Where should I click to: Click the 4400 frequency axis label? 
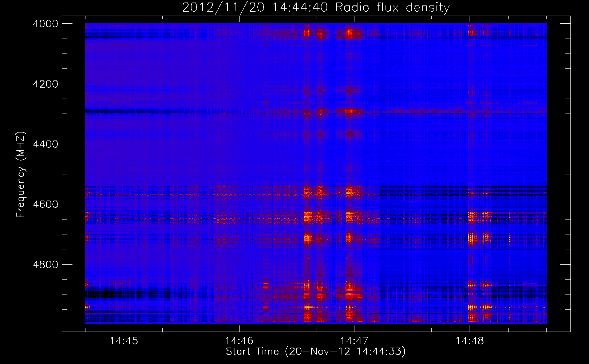point(46,144)
